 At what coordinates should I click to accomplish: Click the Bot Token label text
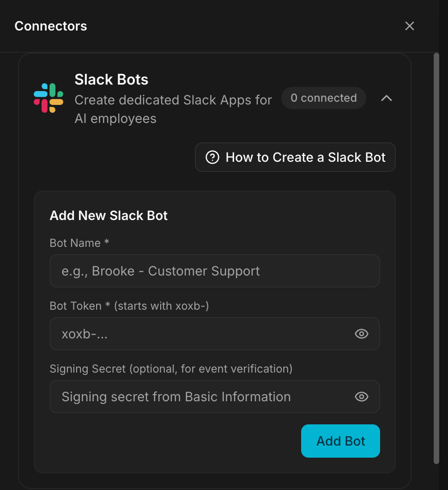129,306
